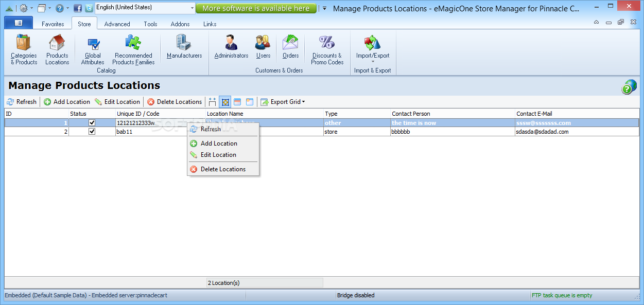This screenshot has height=305, width=644.
Task: Click the settings gear icon
Action: (x=23, y=8)
